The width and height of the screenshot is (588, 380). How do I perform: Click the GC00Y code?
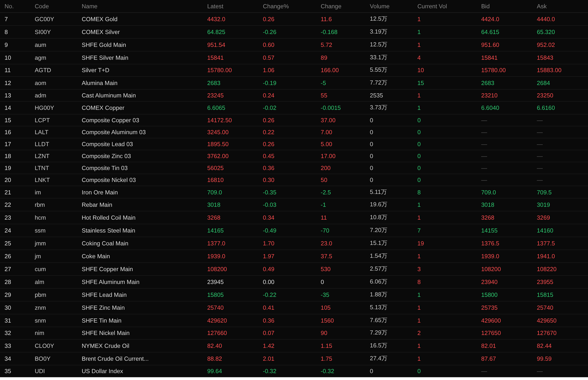[44, 19]
